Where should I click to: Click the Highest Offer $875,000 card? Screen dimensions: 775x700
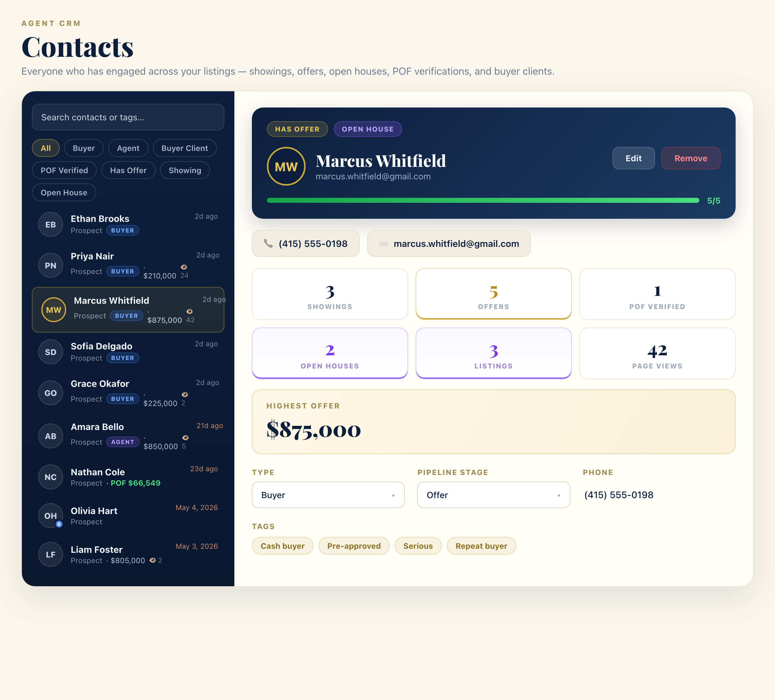point(494,422)
